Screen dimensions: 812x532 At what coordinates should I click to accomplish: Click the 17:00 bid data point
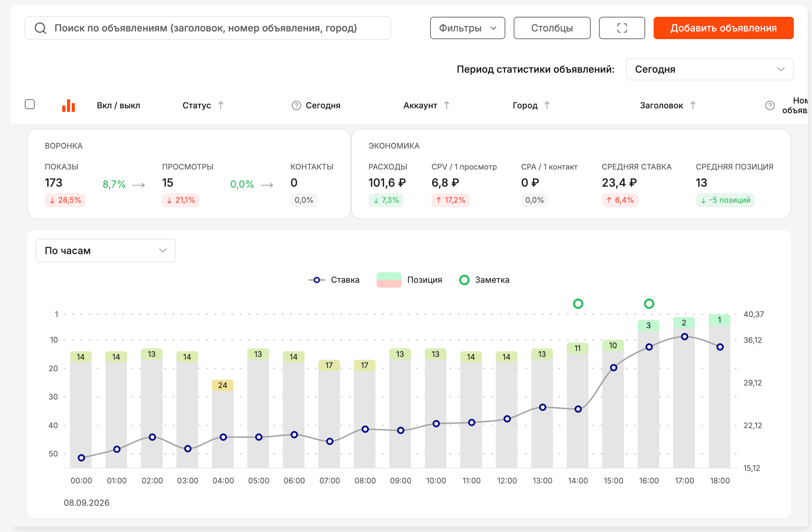pyautogui.click(x=685, y=337)
